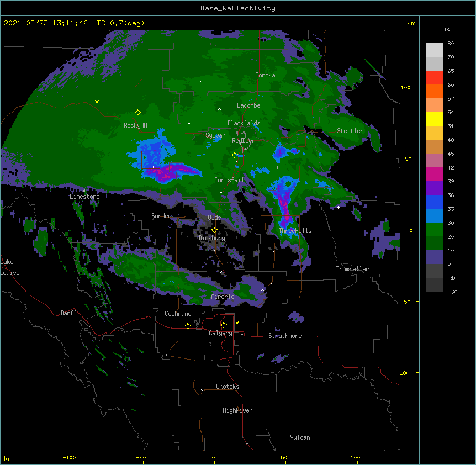Click the Strathmore town label
Screen dimensions: 476x465
[285, 336]
